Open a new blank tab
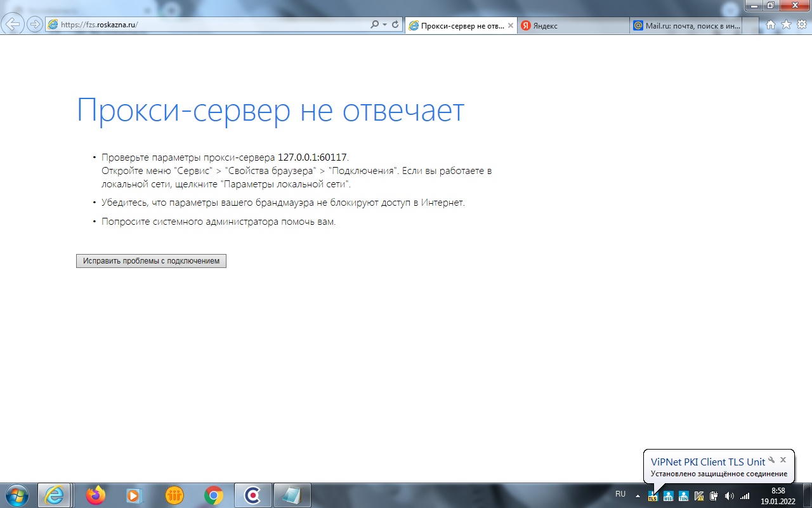This screenshot has width=812, height=508. (750, 25)
